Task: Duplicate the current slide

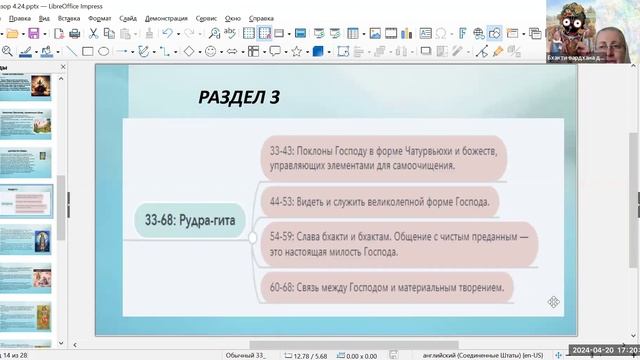Action: click(535, 33)
